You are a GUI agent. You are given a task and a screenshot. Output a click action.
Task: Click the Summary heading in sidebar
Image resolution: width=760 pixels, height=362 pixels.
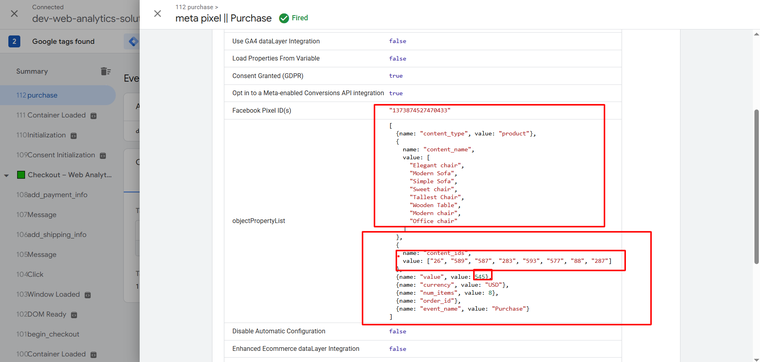[32, 71]
